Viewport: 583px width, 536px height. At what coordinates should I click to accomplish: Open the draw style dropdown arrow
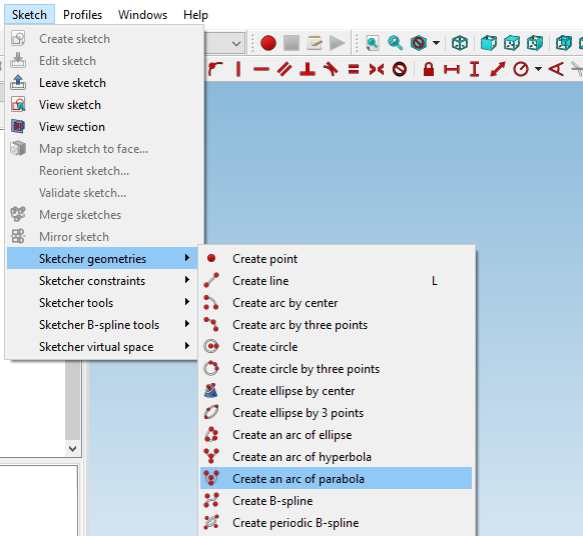pyautogui.click(x=437, y=43)
